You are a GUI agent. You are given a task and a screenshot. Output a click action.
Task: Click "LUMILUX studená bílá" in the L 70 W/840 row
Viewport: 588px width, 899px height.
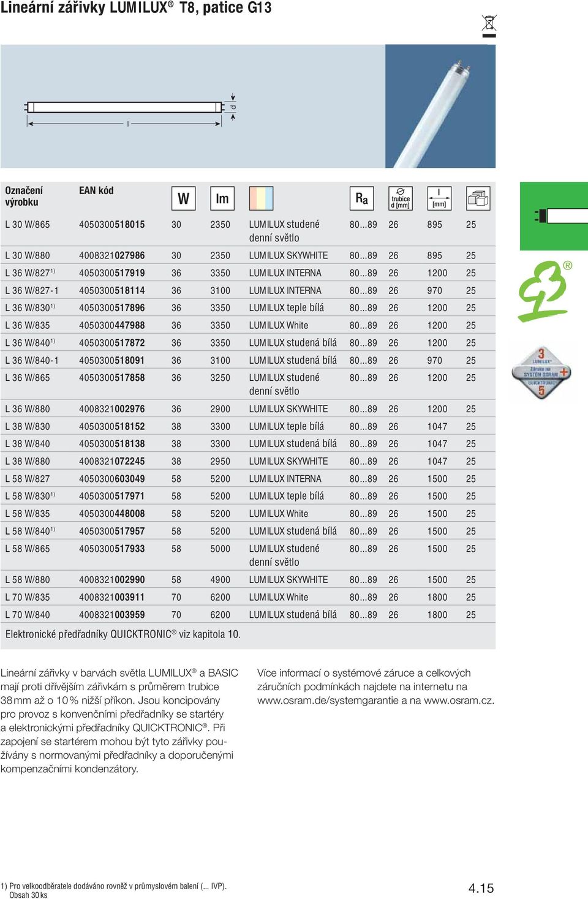coord(293,615)
